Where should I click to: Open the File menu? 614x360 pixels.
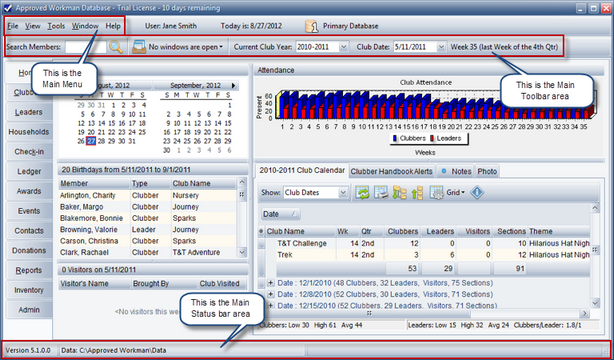tap(13, 26)
